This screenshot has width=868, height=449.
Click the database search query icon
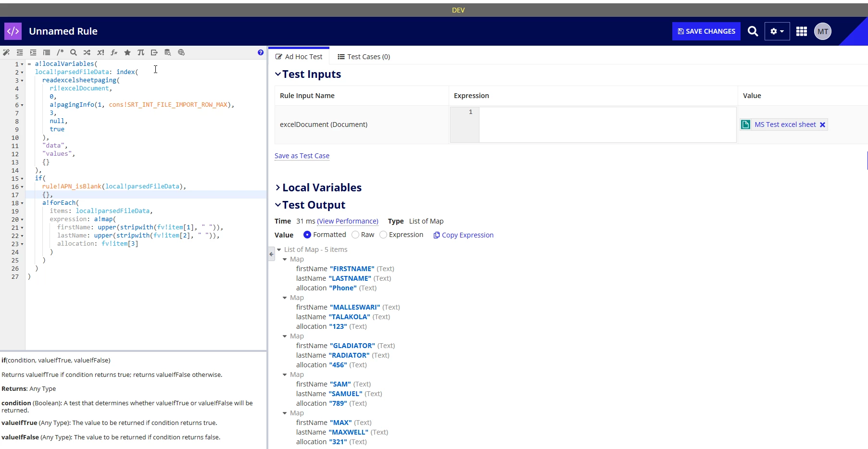pos(168,52)
